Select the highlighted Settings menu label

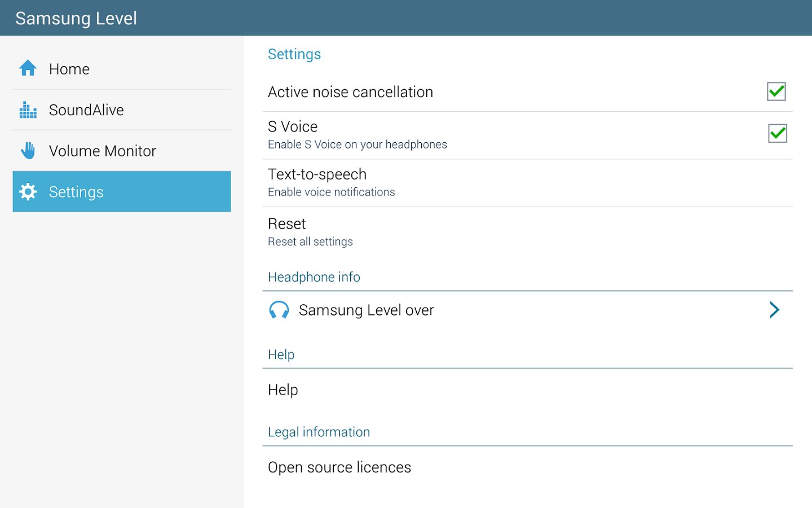click(76, 192)
